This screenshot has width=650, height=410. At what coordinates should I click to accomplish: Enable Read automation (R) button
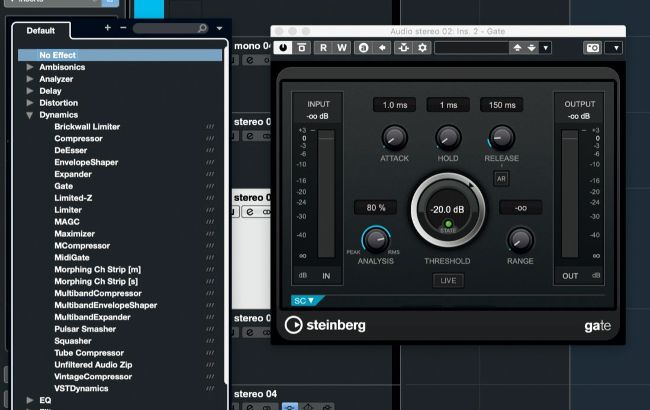point(323,48)
